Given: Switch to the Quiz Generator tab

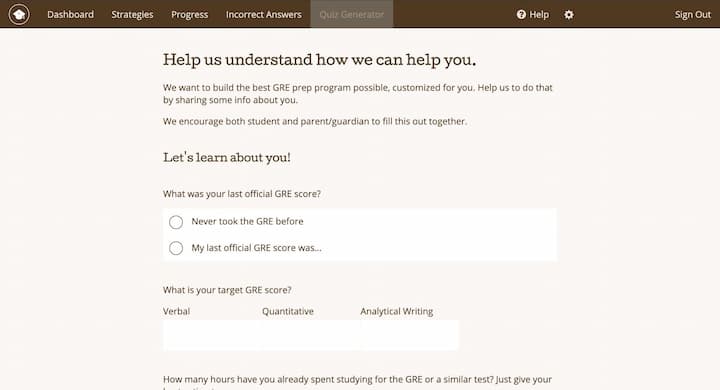Looking at the screenshot, I should point(352,14).
